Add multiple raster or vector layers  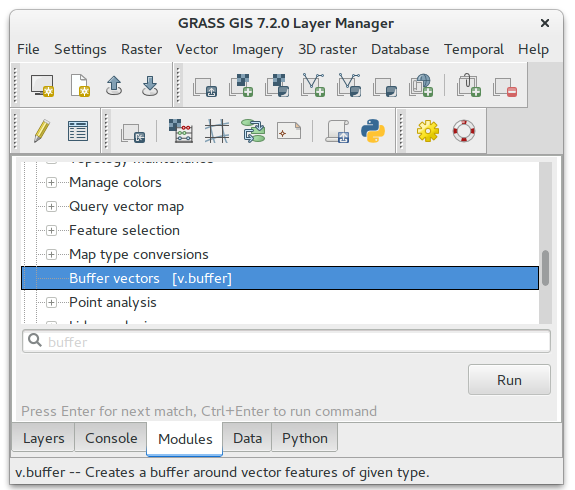pyautogui.click(x=205, y=87)
